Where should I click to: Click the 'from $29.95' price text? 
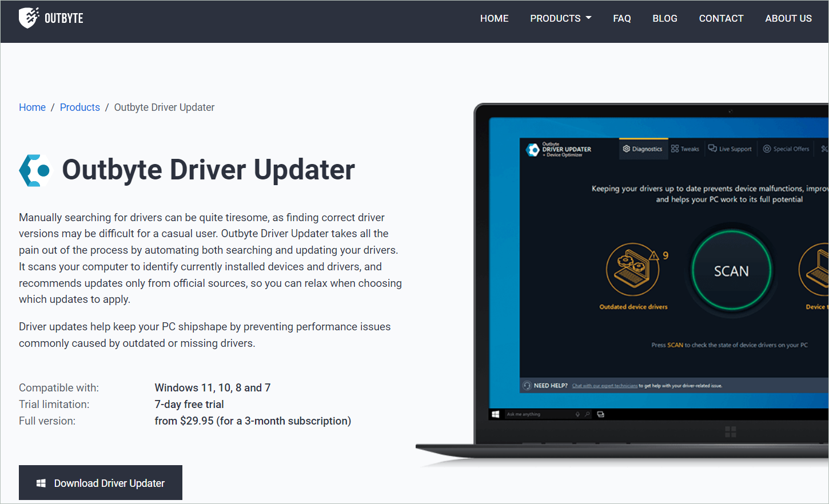tap(184, 421)
